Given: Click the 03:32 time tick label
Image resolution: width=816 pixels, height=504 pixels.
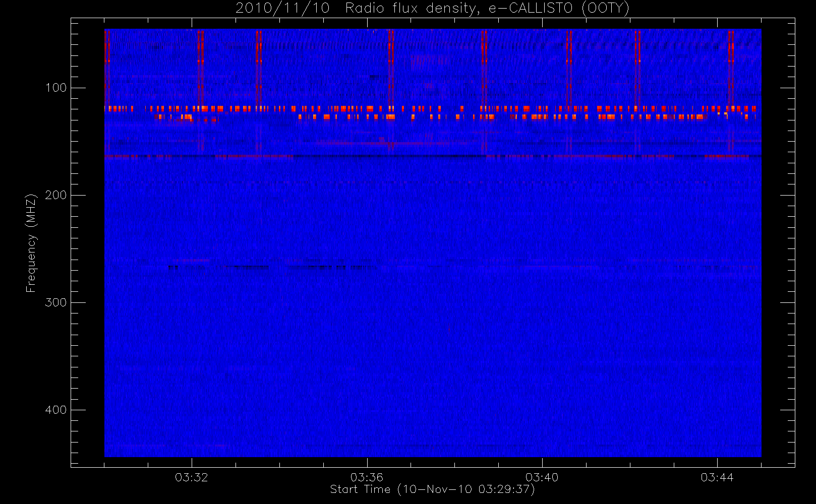Looking at the screenshot, I should click(x=192, y=477).
